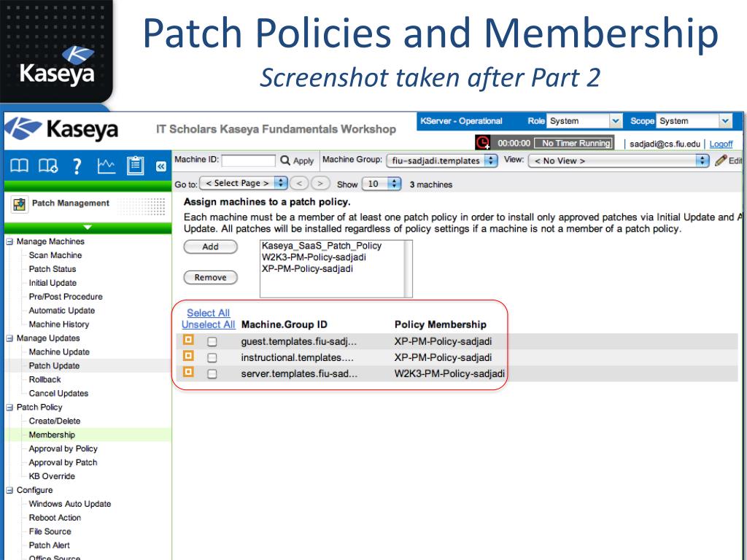Open Cancel Updates in the sidebar
Viewport: 747px width, 560px height.
58,393
